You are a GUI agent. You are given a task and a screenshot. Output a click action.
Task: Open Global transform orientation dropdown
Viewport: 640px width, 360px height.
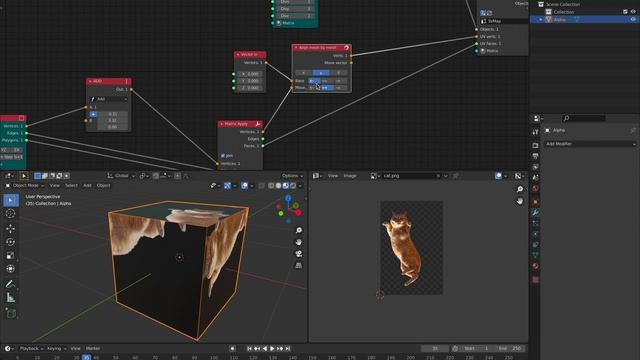coord(121,176)
